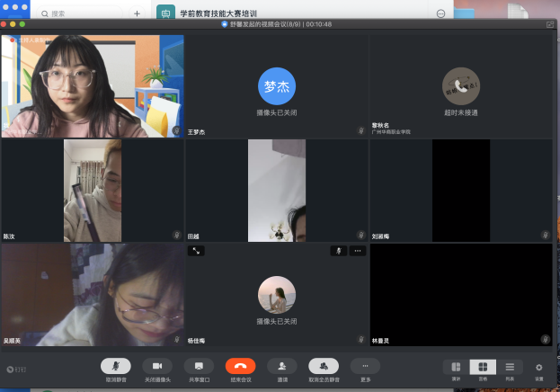
Task: Open chat options ellipsis next to chat title
Action: 440,13
